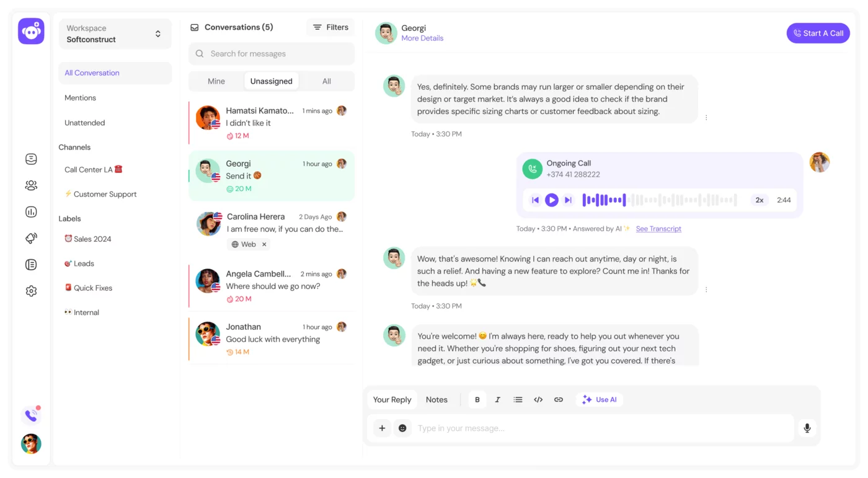Viewport: 868px width, 478px height.
Task: Open the contacts panel in the sidebar
Action: coord(31,185)
